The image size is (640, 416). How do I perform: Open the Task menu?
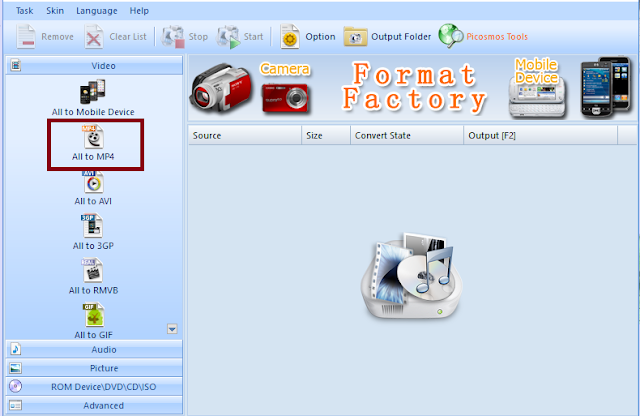[x=24, y=11]
